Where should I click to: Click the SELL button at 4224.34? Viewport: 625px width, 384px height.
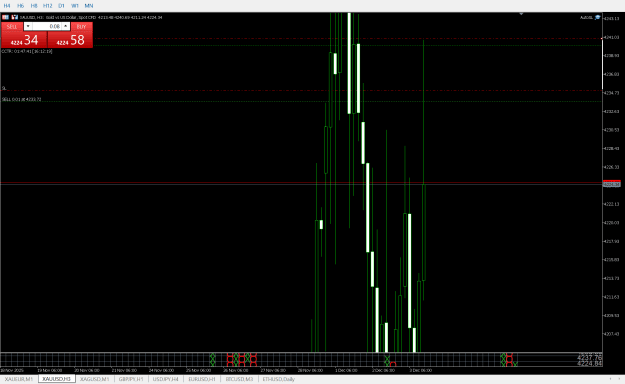click(24, 39)
